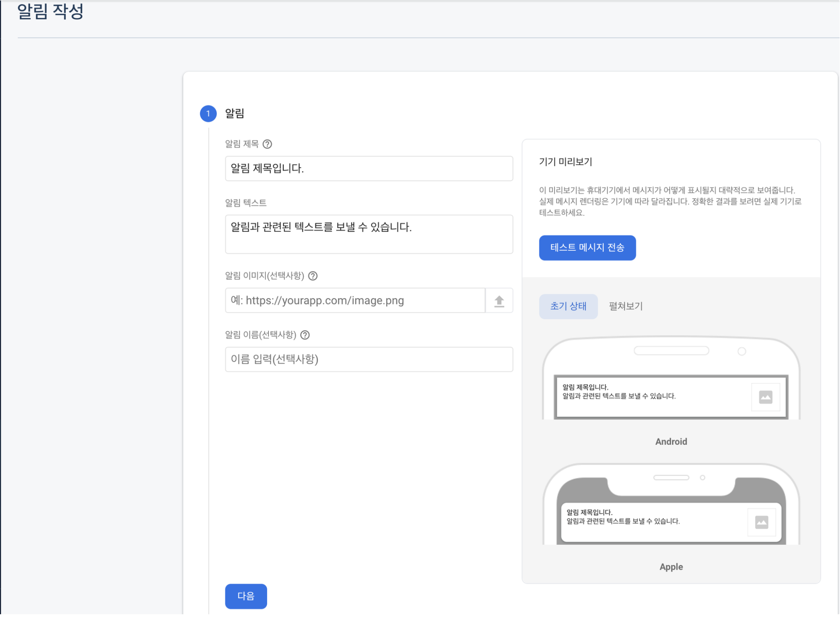Click help icon next to 알림 이미지(선택사항)
Screen dimensions: 840x620
click(x=313, y=276)
